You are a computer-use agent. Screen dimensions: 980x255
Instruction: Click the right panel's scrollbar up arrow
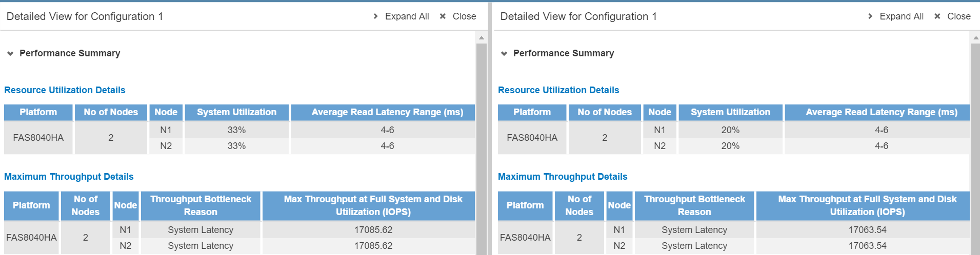pos(975,37)
